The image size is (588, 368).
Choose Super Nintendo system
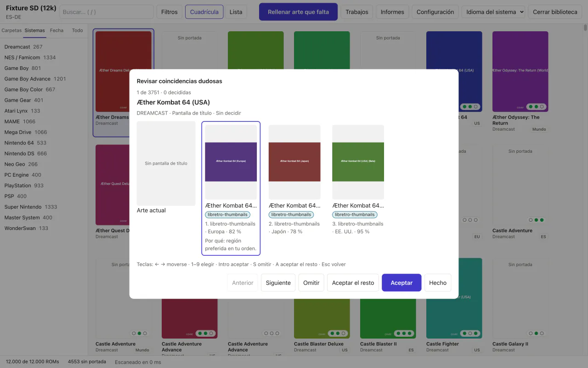(x=44, y=207)
